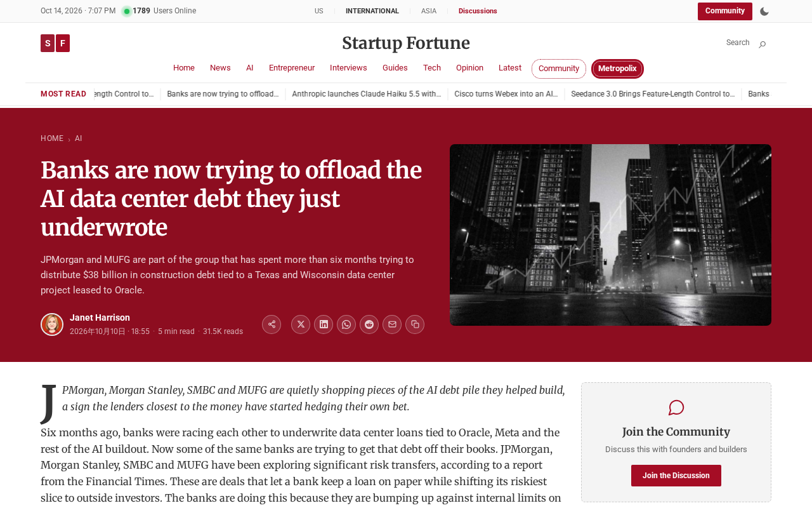
Task: Go to the Home nav item
Action: 184,68
